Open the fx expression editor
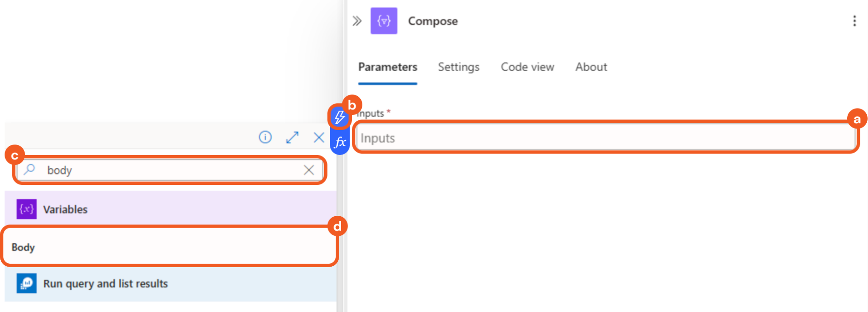 pyautogui.click(x=340, y=142)
